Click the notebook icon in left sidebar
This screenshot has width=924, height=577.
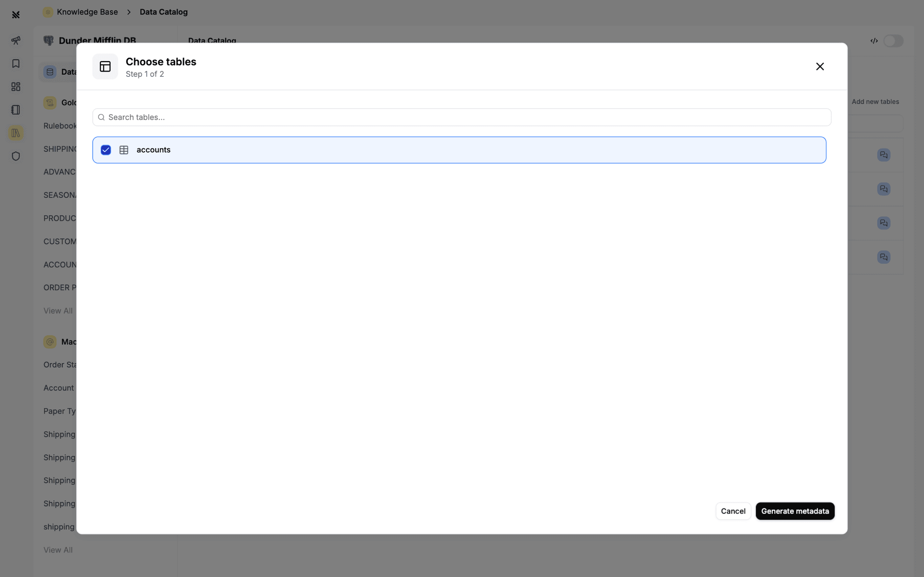16,110
